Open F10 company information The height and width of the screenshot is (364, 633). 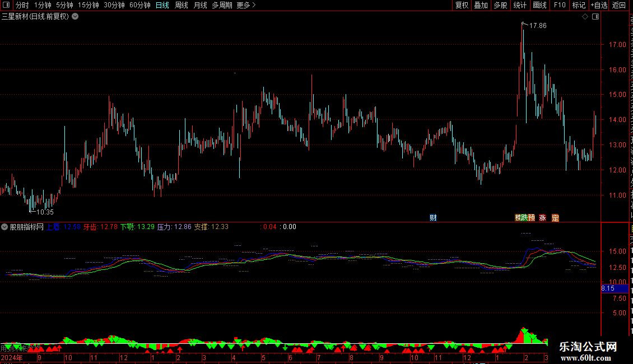(x=560, y=5)
